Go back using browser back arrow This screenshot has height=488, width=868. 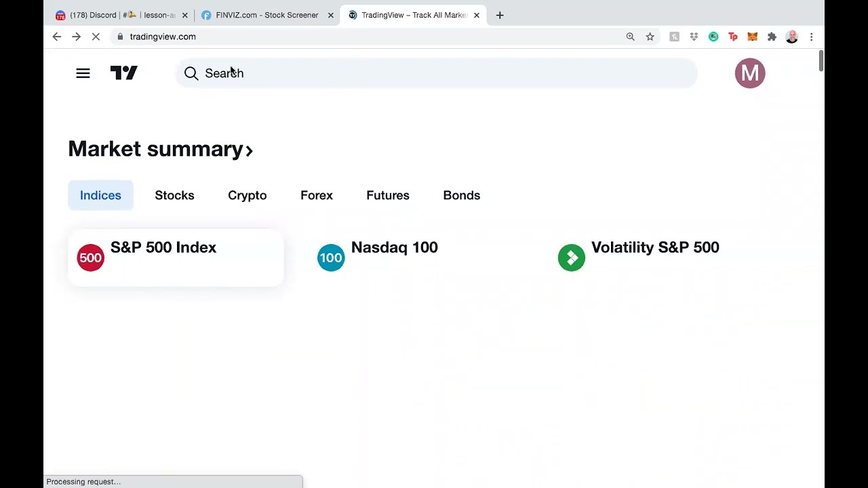pyautogui.click(x=57, y=37)
